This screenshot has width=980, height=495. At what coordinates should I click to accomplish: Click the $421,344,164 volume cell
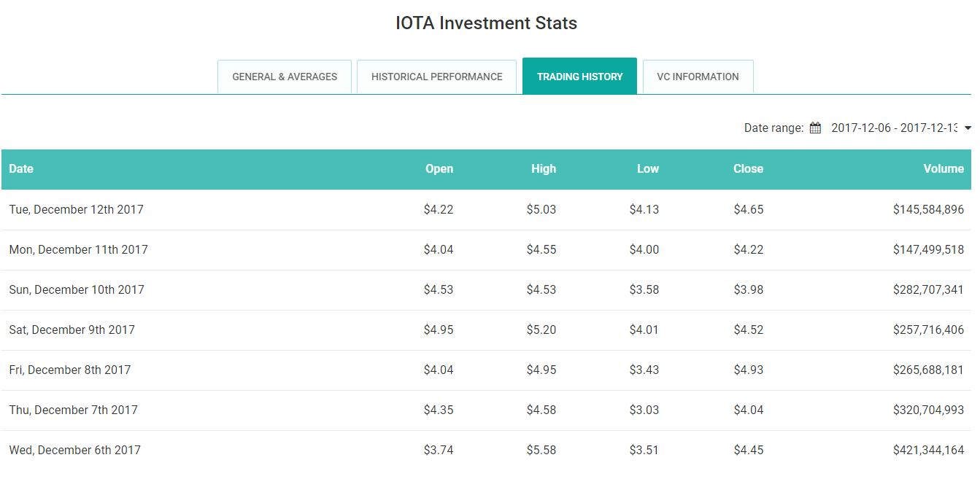coord(928,451)
